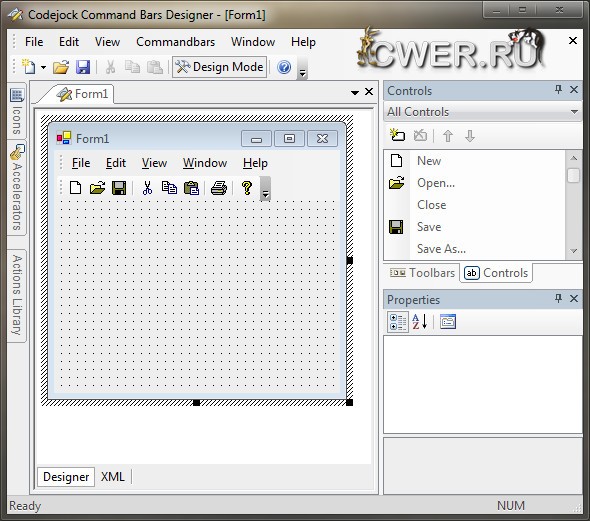
Task: Select the Save item in Controls list
Action: pyautogui.click(x=475, y=227)
